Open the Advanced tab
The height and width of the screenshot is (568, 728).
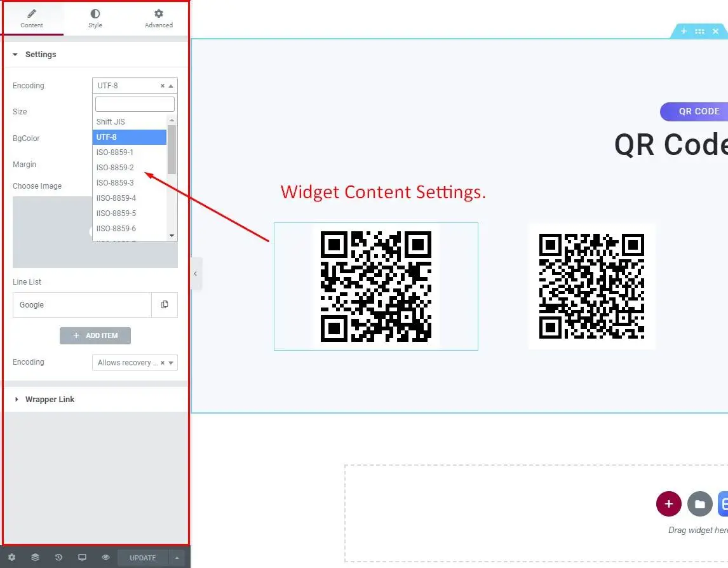(x=159, y=18)
